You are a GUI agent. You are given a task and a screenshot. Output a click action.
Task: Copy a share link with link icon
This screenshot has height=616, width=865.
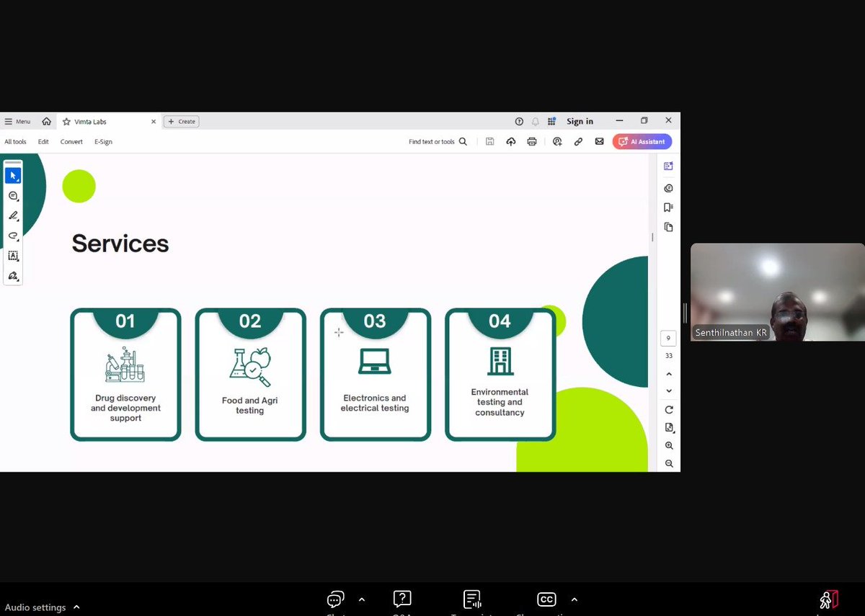[578, 142]
